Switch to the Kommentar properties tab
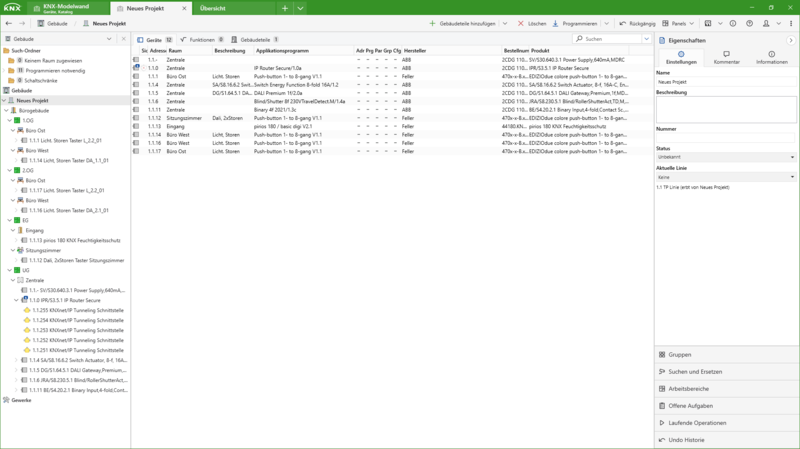This screenshot has height=449, width=800. (x=726, y=58)
